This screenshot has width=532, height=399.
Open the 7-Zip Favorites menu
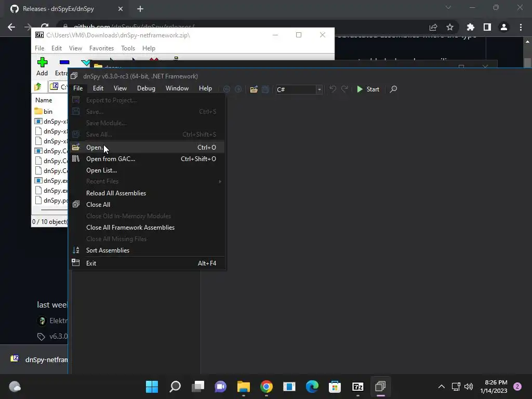(101, 48)
